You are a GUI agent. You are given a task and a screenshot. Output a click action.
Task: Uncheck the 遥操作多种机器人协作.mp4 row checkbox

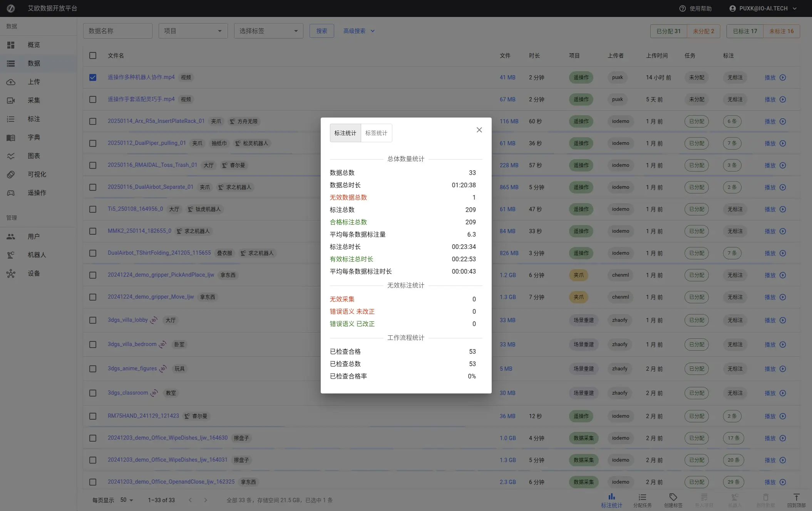(x=93, y=77)
